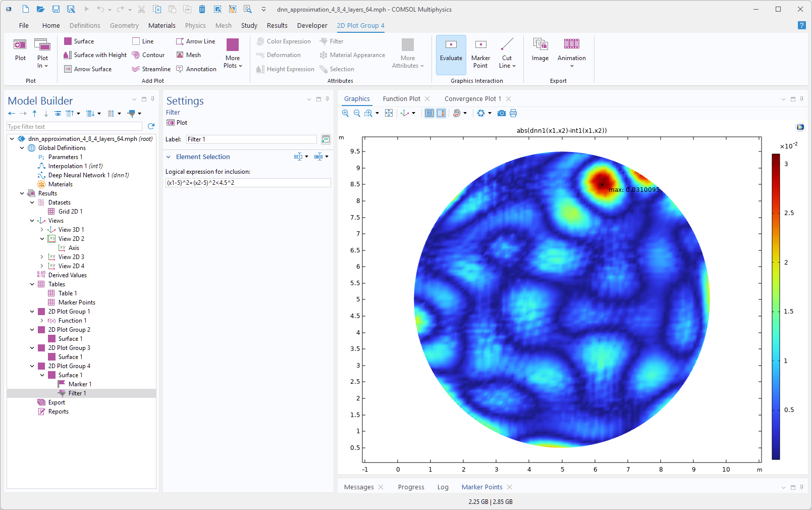
Task: Open the File menu
Action: [x=24, y=26]
